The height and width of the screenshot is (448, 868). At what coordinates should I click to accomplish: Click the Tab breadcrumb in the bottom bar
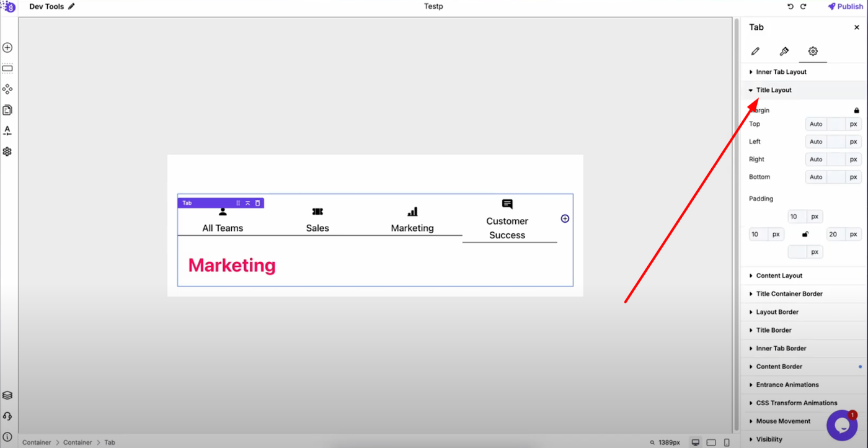[x=110, y=442]
